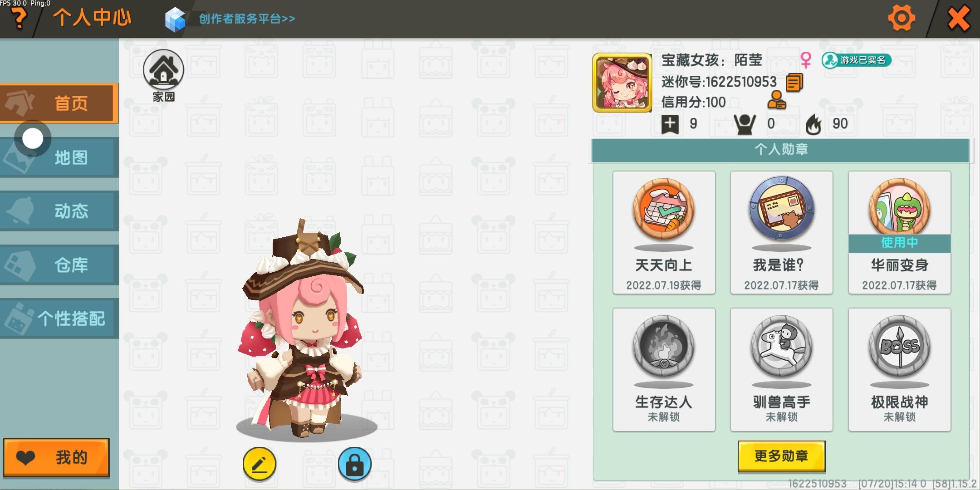Switch to the 地图 sidebar tab
980x490 pixels.
(x=59, y=157)
